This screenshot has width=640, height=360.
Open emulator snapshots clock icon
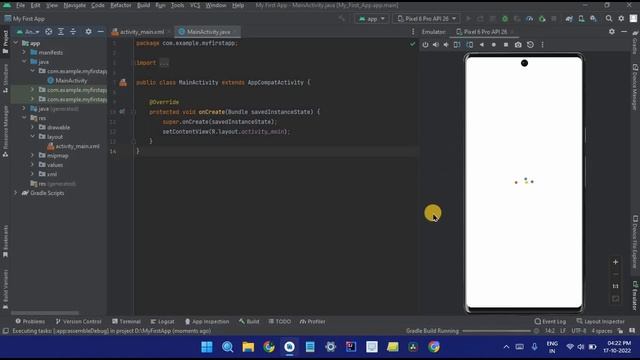click(x=530, y=45)
